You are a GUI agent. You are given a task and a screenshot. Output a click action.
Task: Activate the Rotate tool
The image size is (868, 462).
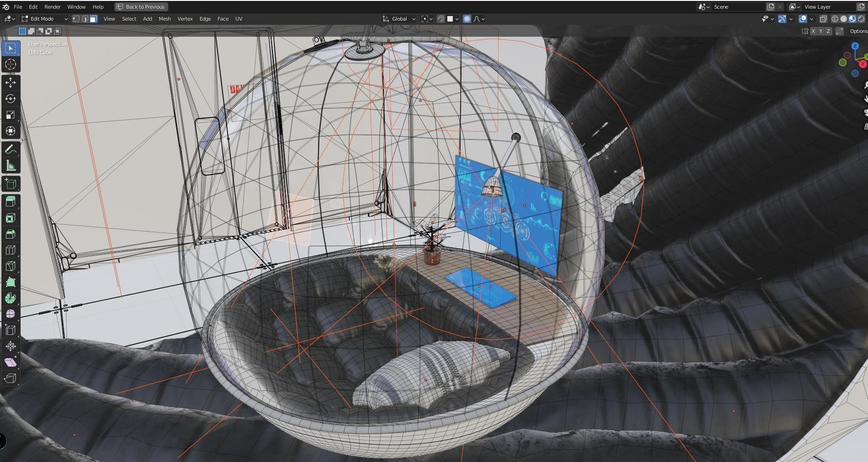point(11,99)
